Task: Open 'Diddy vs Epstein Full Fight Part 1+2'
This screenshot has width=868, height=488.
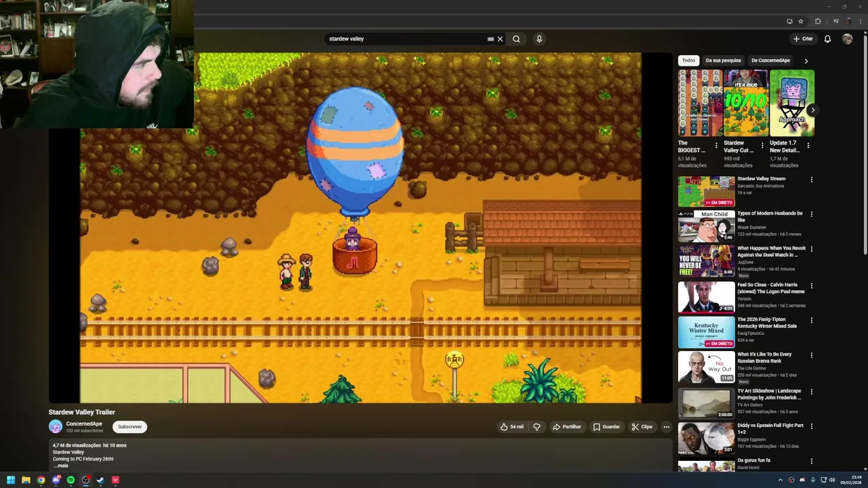Action: [770, 428]
